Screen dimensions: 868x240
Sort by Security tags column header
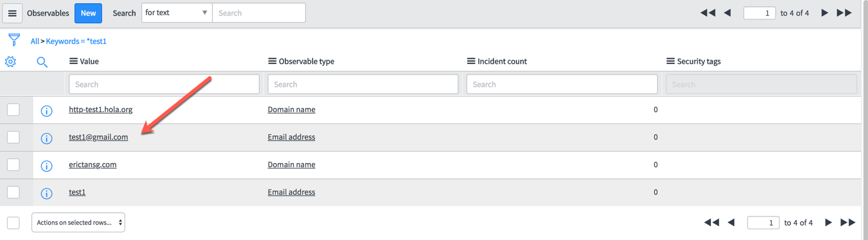click(699, 61)
